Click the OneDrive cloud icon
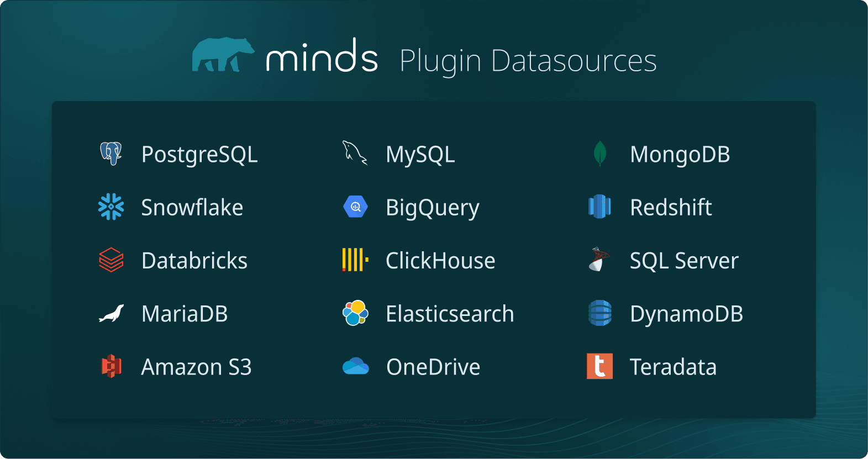This screenshot has height=459, width=868. pyautogui.click(x=355, y=366)
